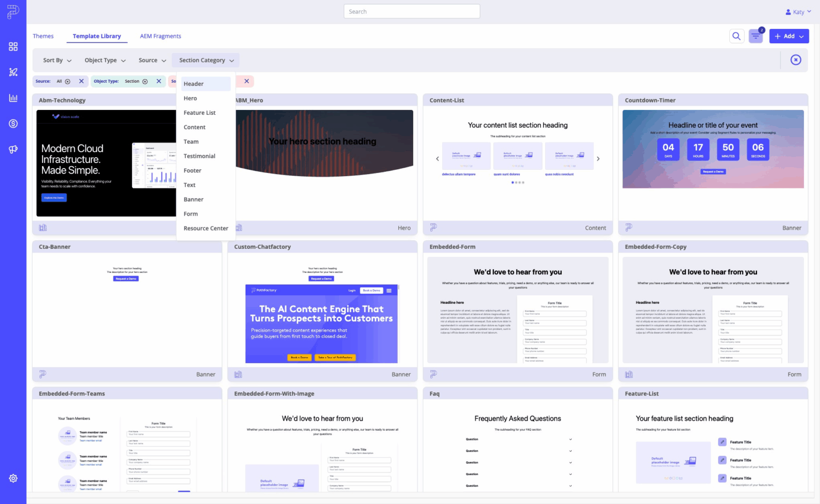Open the bar chart analytics icon

[x=13, y=98]
